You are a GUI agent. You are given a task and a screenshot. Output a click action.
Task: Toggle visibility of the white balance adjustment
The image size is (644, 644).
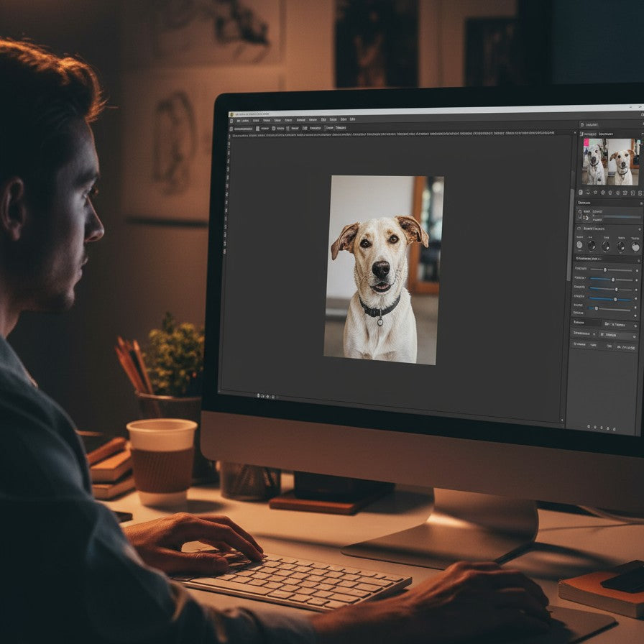[579, 213]
